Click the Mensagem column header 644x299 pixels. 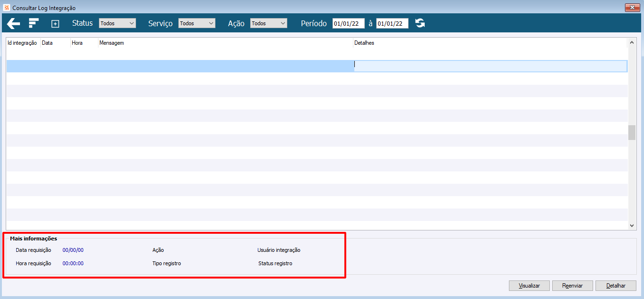pyautogui.click(x=225, y=43)
